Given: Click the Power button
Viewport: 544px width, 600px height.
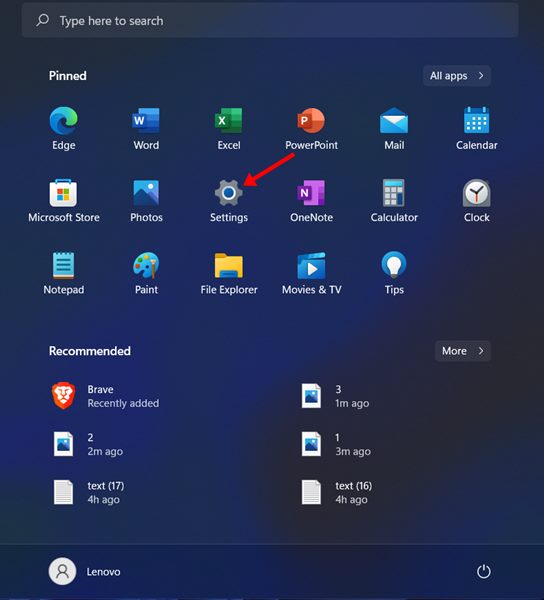Looking at the screenshot, I should (x=484, y=572).
